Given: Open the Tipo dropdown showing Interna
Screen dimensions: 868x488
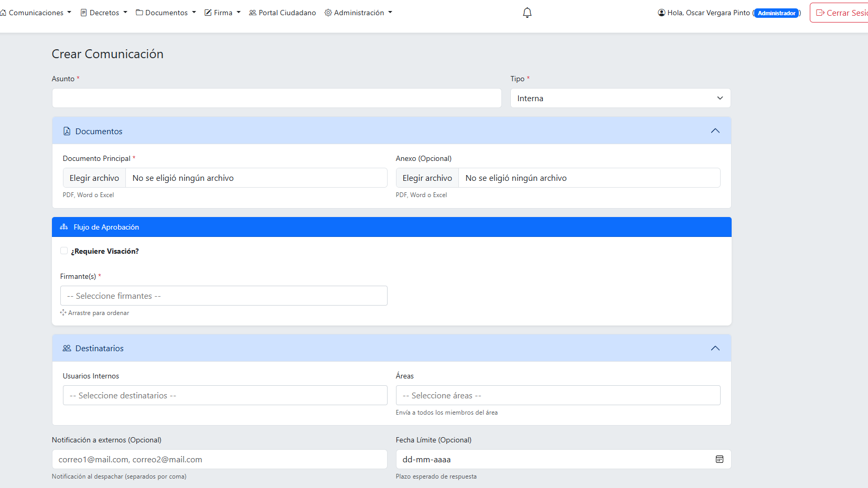Looking at the screenshot, I should click(620, 98).
